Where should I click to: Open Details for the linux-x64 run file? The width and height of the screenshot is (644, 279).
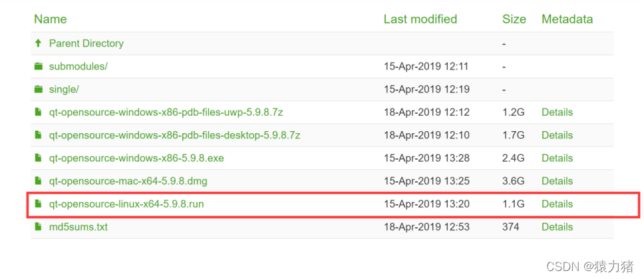pyautogui.click(x=558, y=204)
